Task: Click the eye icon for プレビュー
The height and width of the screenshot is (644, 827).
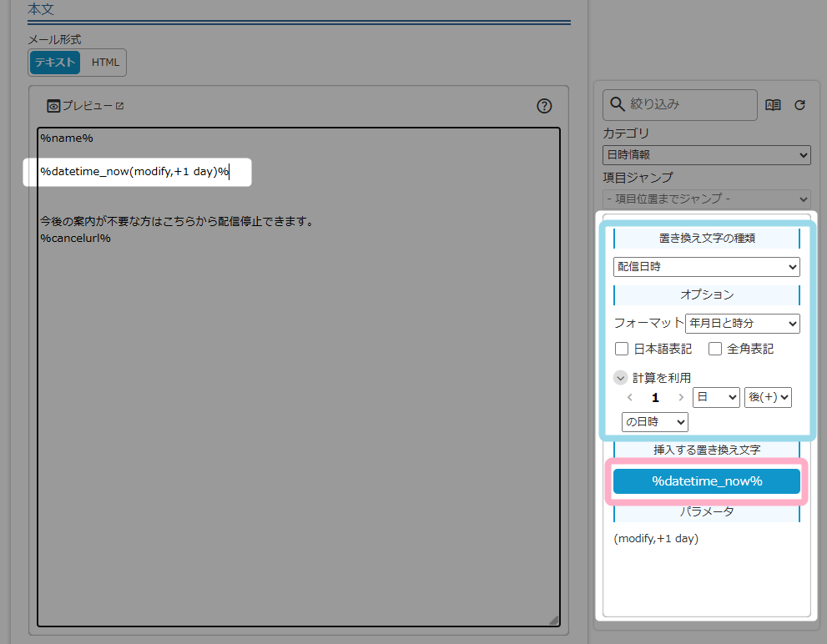Action: (x=53, y=106)
